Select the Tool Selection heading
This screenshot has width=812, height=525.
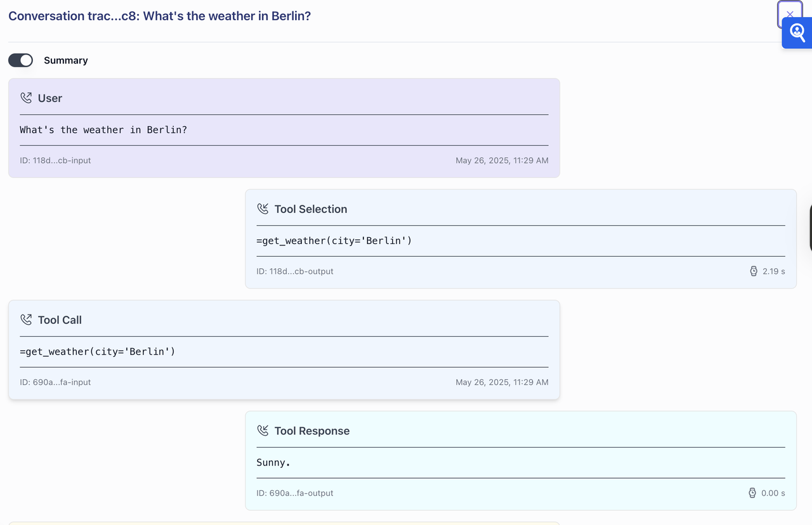[x=311, y=209]
